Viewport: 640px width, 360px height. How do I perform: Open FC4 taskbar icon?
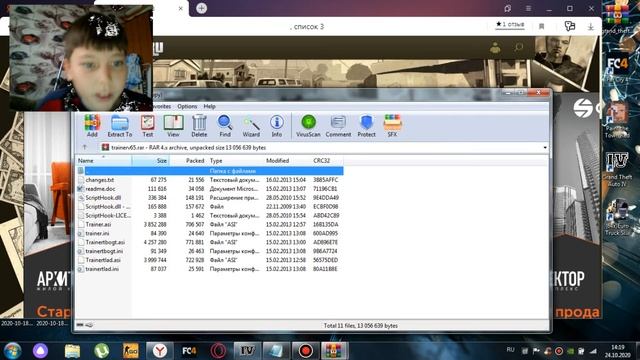189,351
